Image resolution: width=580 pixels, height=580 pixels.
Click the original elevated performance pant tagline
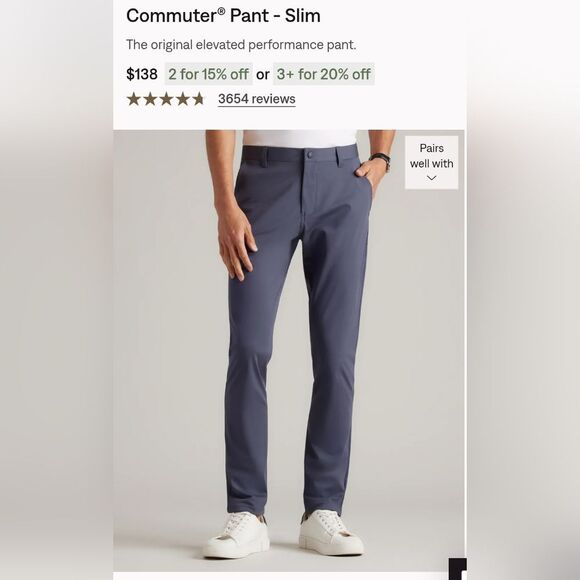[241, 45]
